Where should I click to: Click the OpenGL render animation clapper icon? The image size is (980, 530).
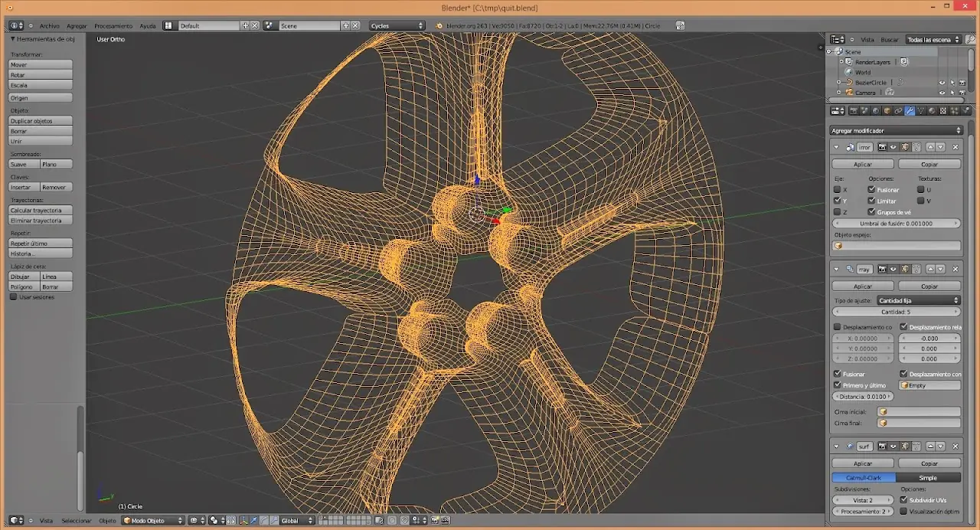coord(446,520)
